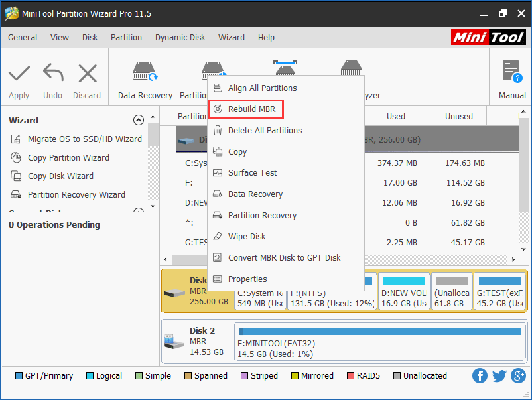Click horizontal scrollbar left arrow
The width and height of the screenshot is (532, 400).
pos(165,259)
